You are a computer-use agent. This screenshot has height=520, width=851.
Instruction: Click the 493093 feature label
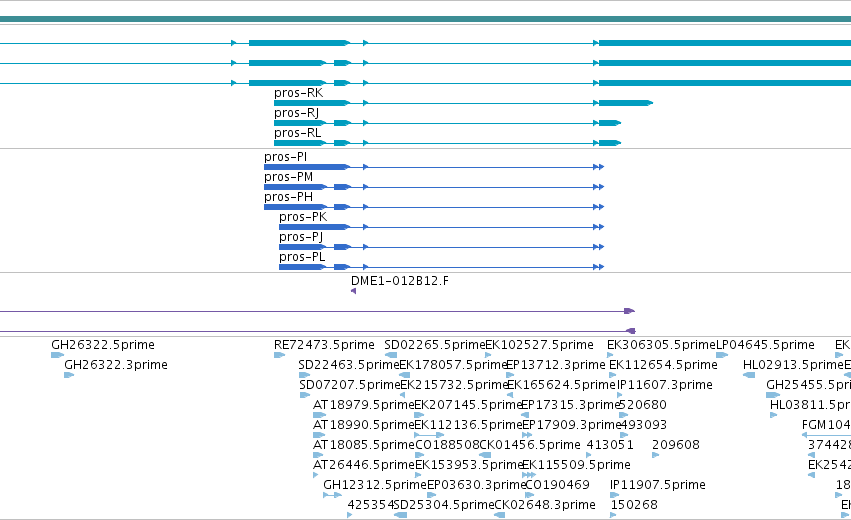[x=643, y=426]
